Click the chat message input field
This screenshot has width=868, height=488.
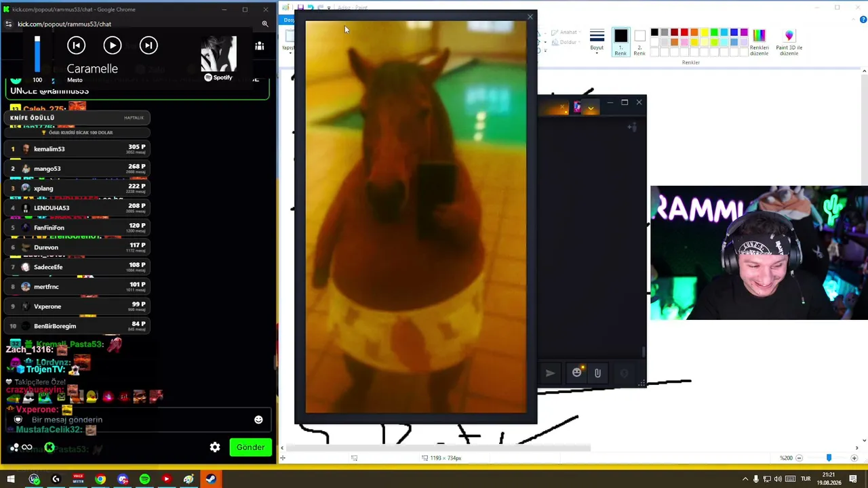pyautogui.click(x=139, y=420)
